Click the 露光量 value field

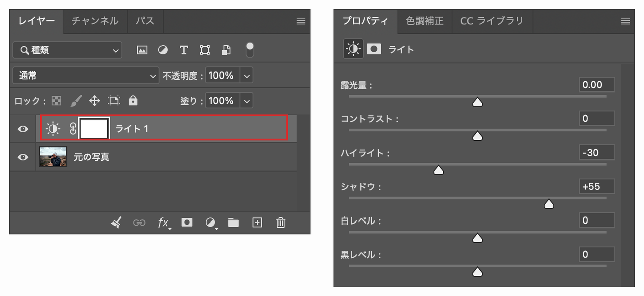tap(597, 85)
